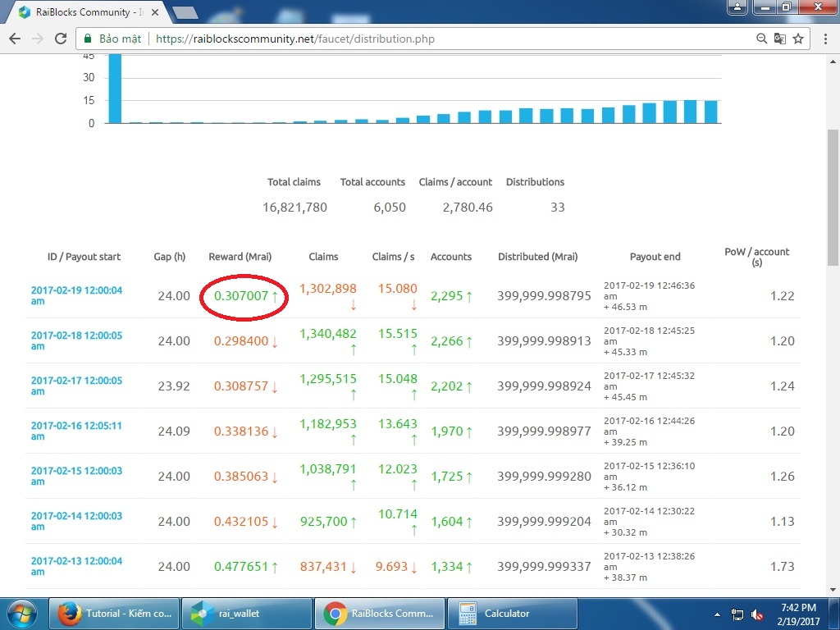Open payout 2017-02-17 12:00:05 am link
840x630 pixels.
[x=76, y=386]
